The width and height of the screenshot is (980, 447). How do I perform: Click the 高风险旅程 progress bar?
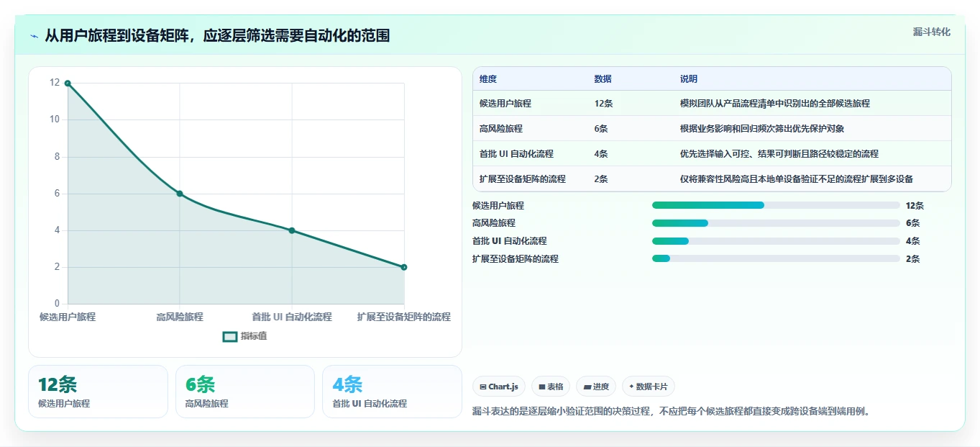[776, 223]
